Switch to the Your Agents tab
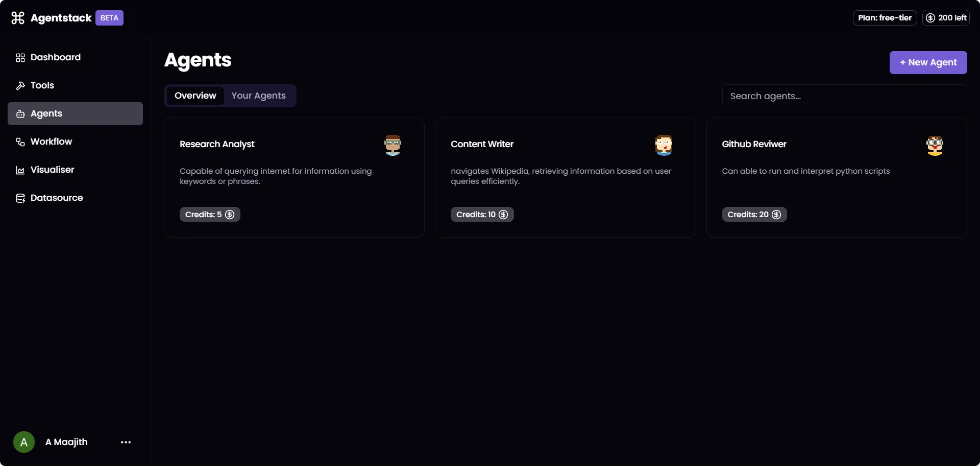980x466 pixels. 259,96
